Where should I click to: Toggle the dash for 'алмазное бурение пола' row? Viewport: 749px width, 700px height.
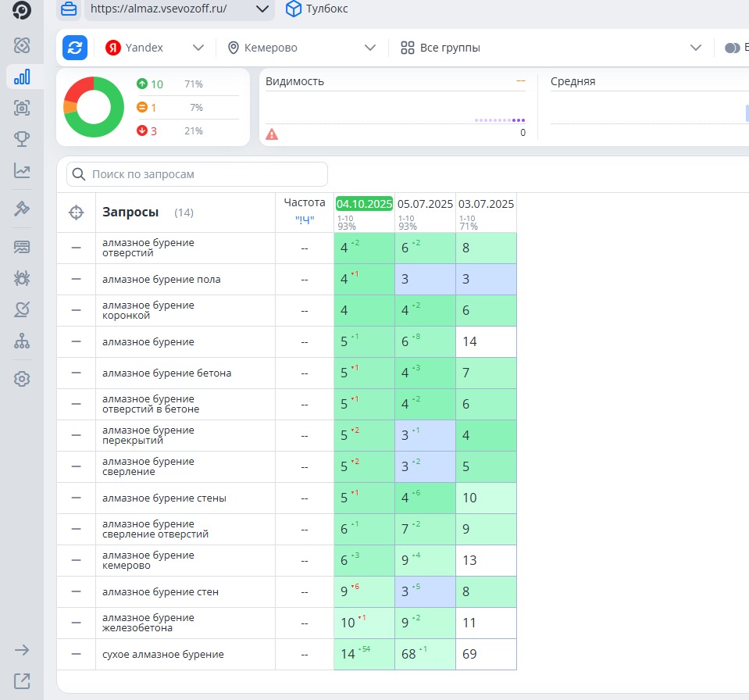(76, 279)
